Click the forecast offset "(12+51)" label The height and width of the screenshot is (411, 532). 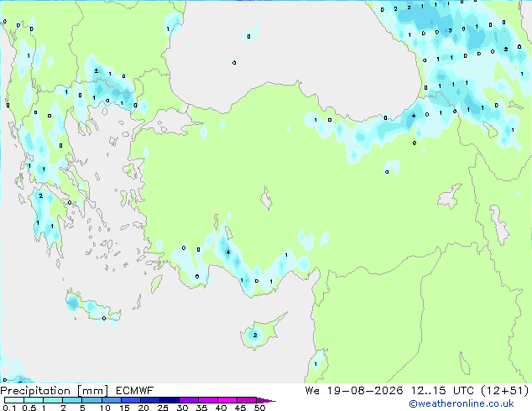point(505,391)
